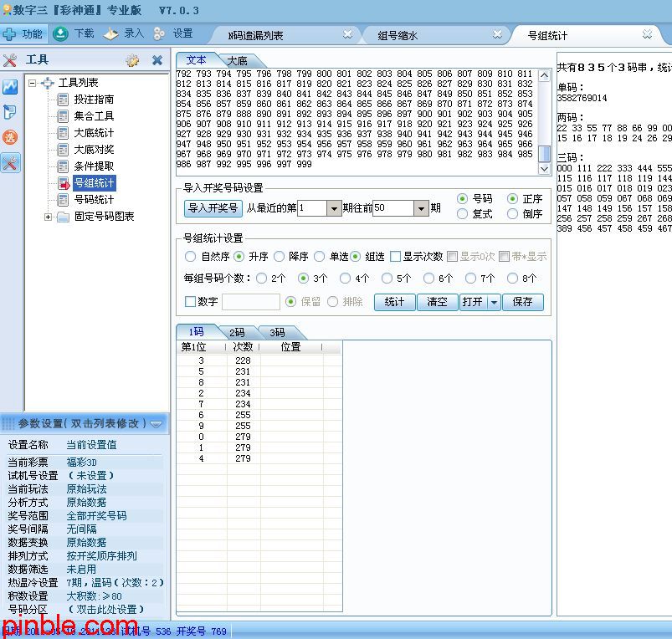Click the trend chart icon in left sidebar
Image resolution: width=672 pixels, height=639 pixels.
click(x=10, y=87)
